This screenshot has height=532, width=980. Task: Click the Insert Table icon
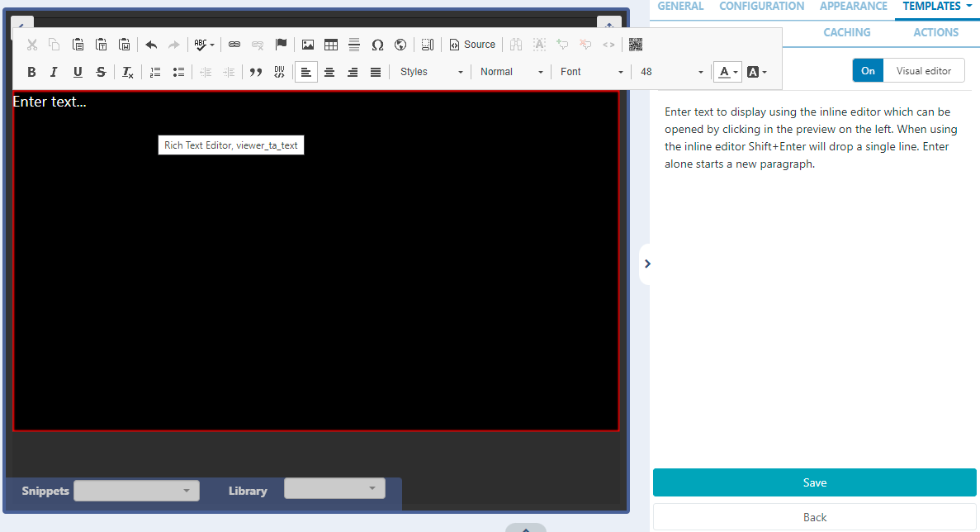331,45
